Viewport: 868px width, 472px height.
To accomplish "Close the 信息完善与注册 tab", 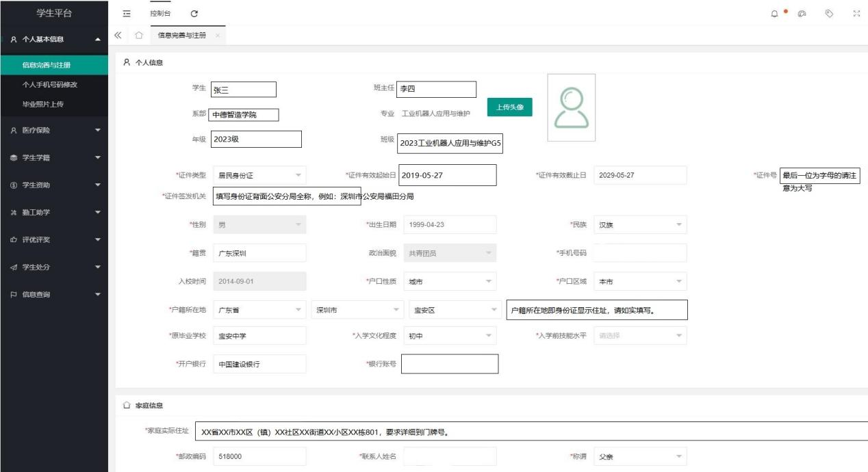I will [218, 35].
